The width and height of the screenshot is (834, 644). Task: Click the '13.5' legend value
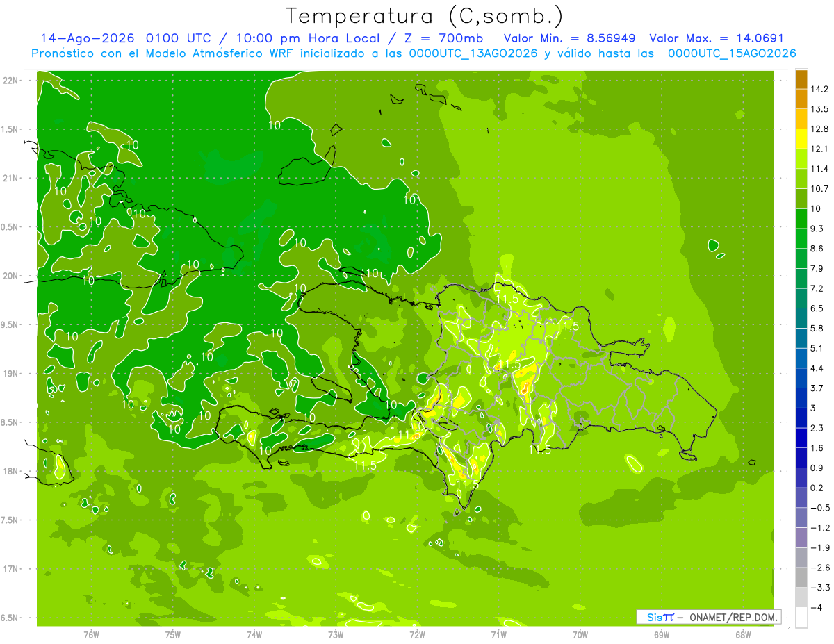tap(819, 109)
